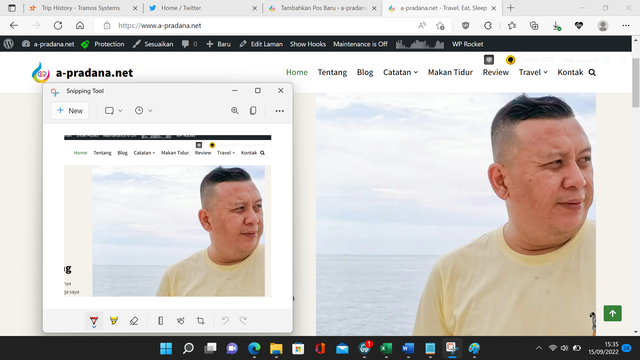Open the Favorites list
The width and height of the screenshot is (640, 360).
(x=512, y=25)
